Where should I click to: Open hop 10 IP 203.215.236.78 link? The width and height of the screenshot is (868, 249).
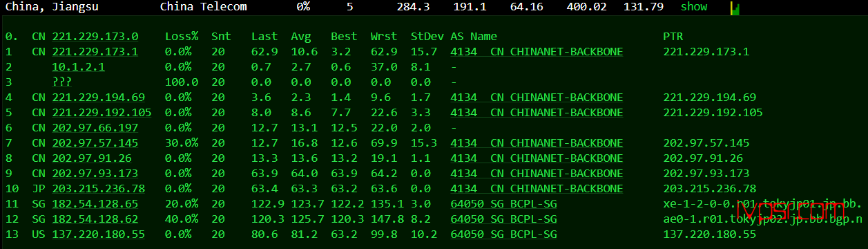pyautogui.click(x=99, y=188)
